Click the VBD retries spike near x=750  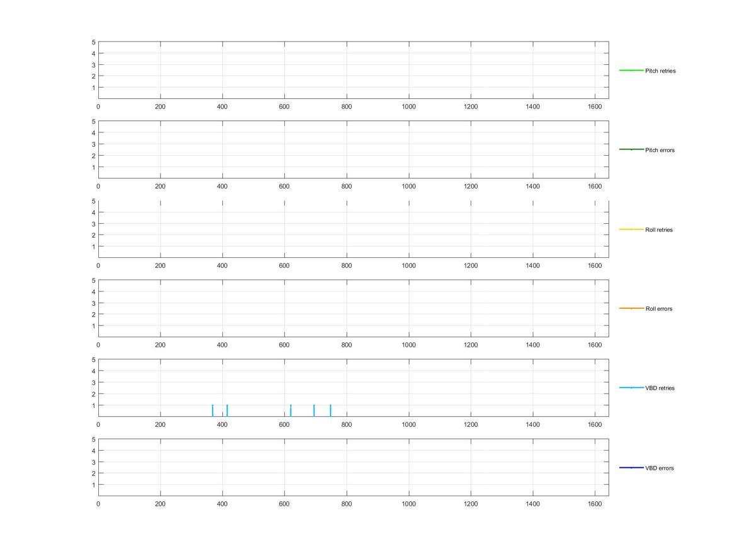point(330,410)
